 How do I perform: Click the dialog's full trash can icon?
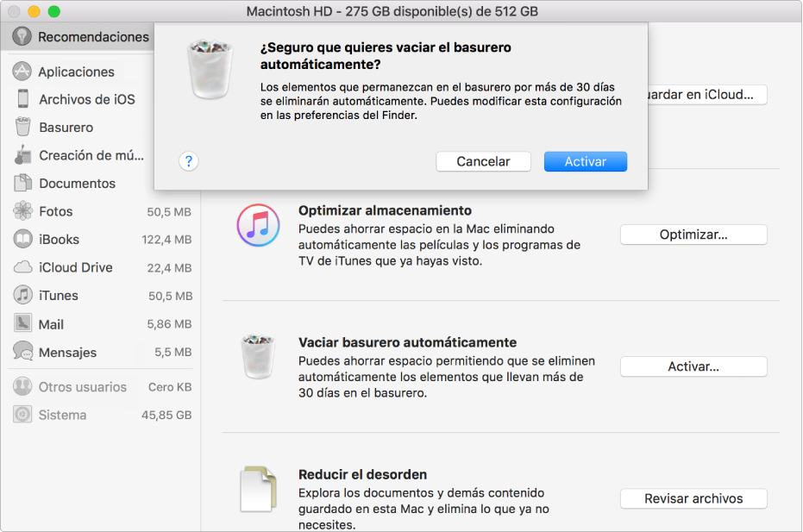(x=210, y=70)
